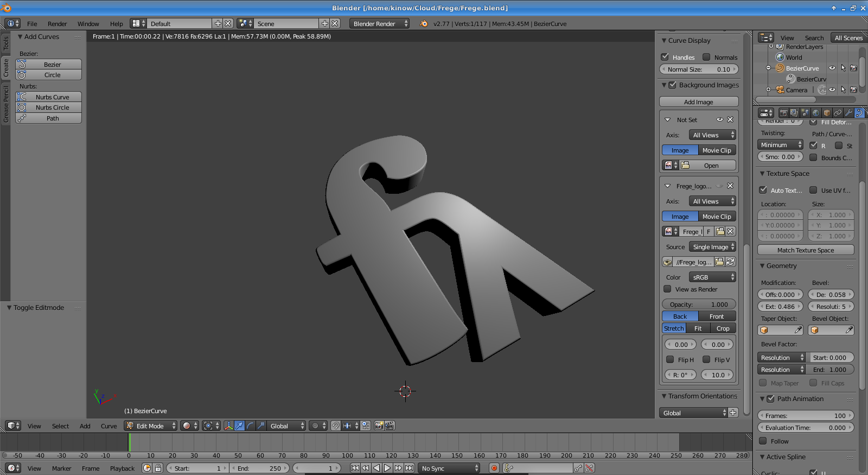Open the Render menu
868x475 pixels.
(x=57, y=23)
